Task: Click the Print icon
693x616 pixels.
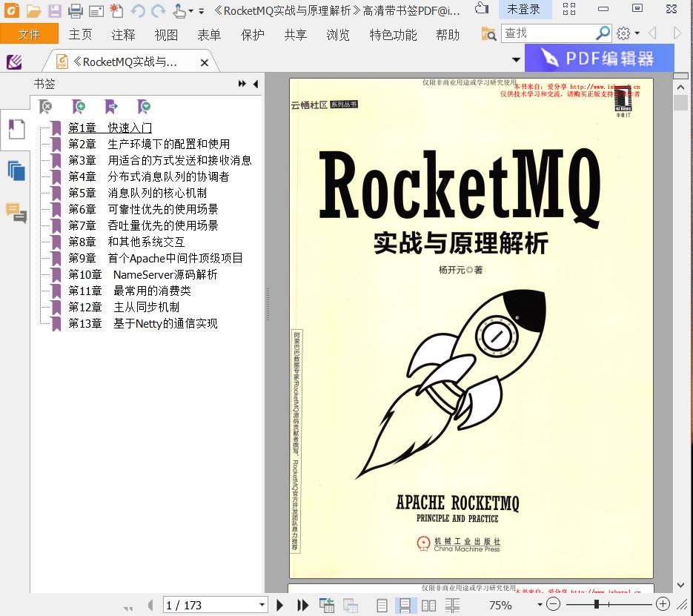Action: coord(76,10)
